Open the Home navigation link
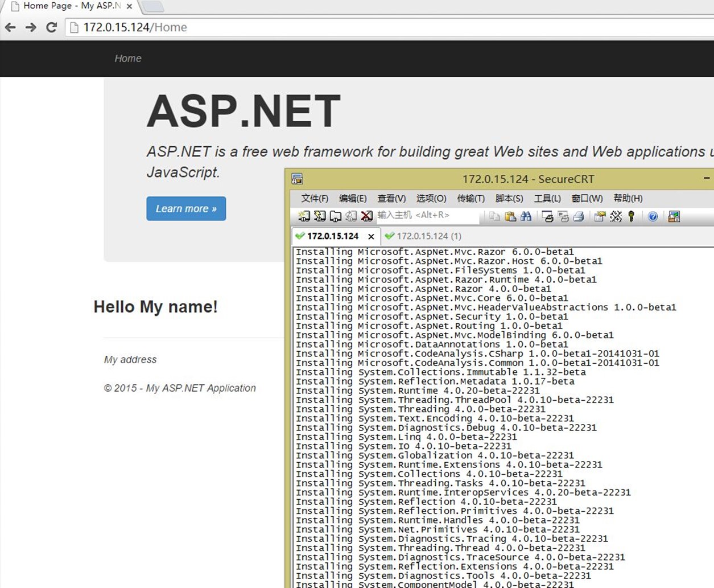Screen dimensions: 714x588 (127, 58)
